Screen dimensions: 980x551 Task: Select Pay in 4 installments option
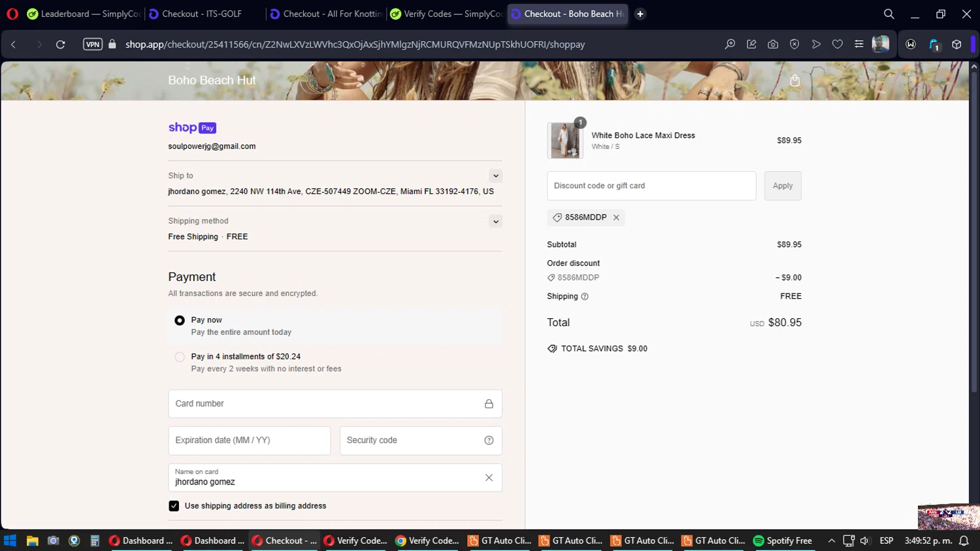click(x=180, y=357)
